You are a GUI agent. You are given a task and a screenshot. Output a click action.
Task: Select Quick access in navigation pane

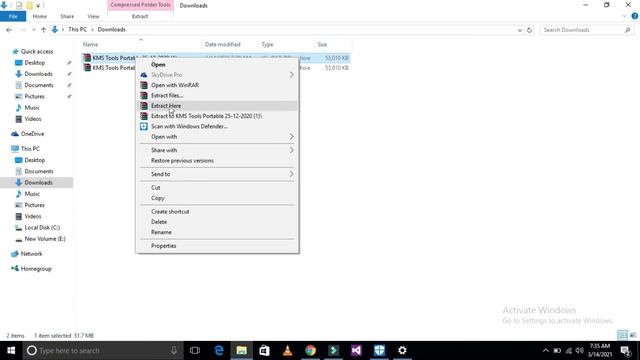click(x=37, y=51)
